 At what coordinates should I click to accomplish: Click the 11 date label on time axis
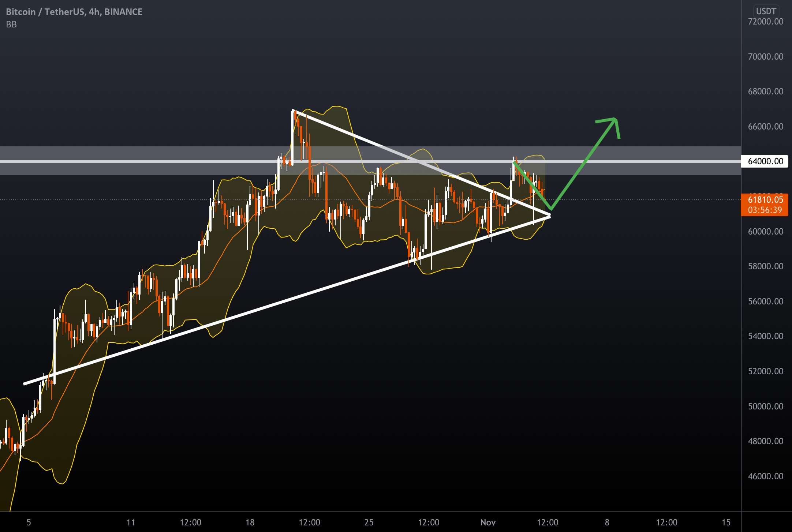point(131,522)
